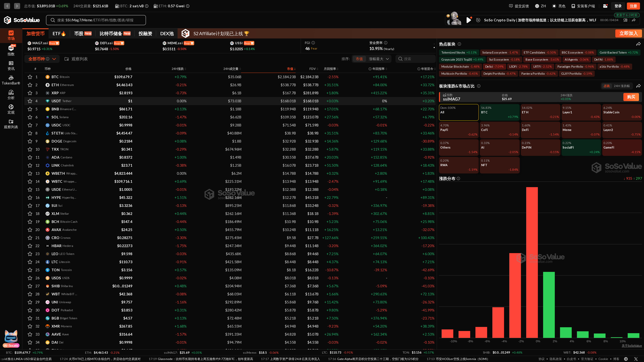The width and height of the screenshot is (644, 362).
Task: Open the Telegram footer icon
Action: click(x=626, y=359)
